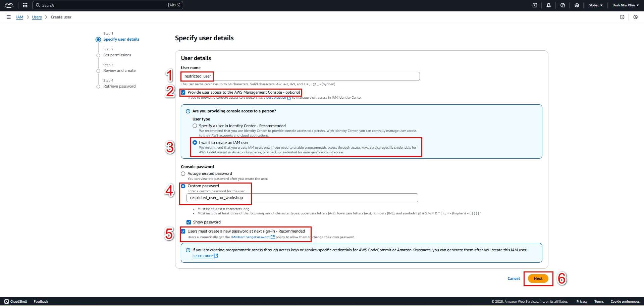Select Specify a user in Identity Center
Viewport: 644px width, 306px height.
tap(195, 126)
